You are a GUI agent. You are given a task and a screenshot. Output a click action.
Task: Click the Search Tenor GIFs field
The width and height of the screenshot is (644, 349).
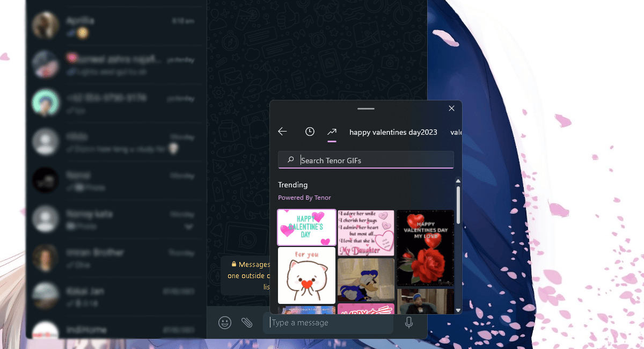[370, 160]
